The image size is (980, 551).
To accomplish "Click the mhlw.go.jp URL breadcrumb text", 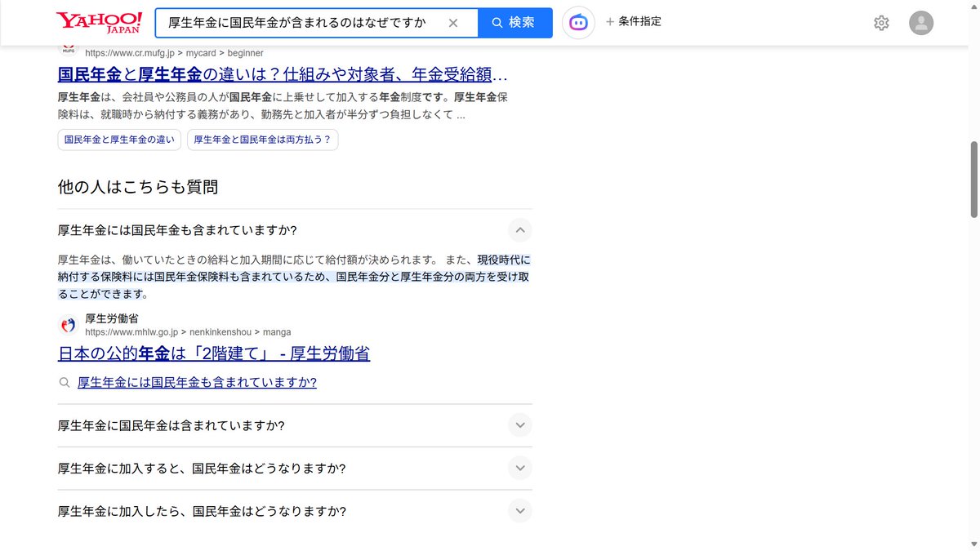I will tap(188, 332).
